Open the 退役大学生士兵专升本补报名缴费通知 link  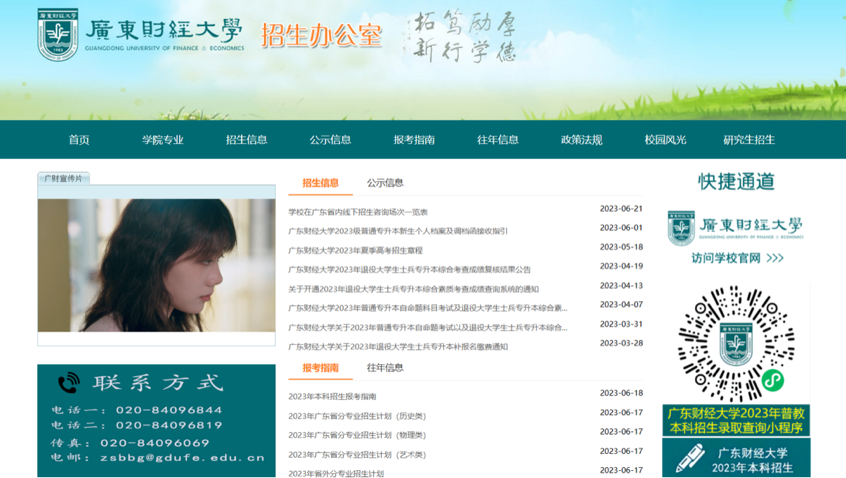(398, 347)
